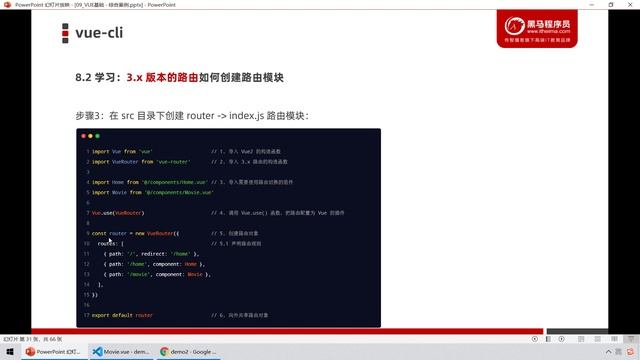Advance to next slide using status bar arrow
The image size is (640, 360).
[562, 339]
